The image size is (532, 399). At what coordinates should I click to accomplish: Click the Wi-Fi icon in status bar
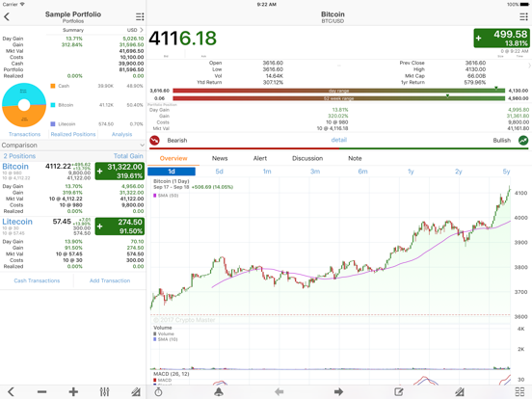pyautogui.click(x=22, y=5)
